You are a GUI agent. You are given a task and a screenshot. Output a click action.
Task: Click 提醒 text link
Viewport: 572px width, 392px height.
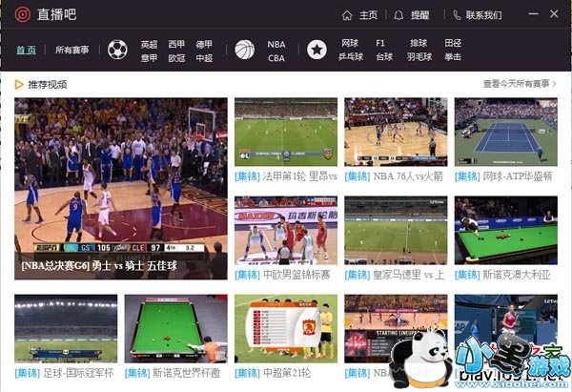(419, 15)
